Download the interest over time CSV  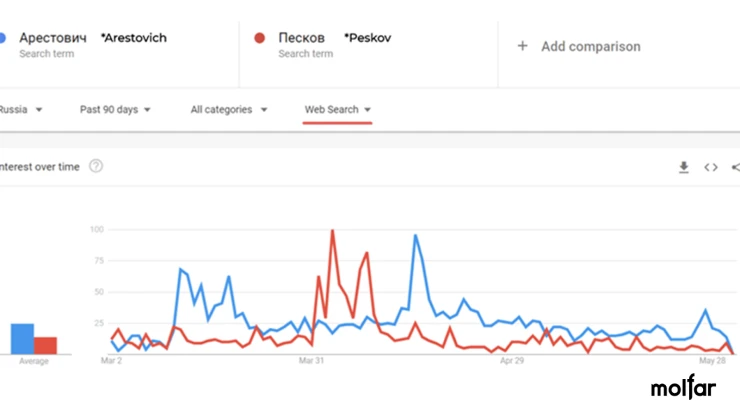(x=683, y=167)
